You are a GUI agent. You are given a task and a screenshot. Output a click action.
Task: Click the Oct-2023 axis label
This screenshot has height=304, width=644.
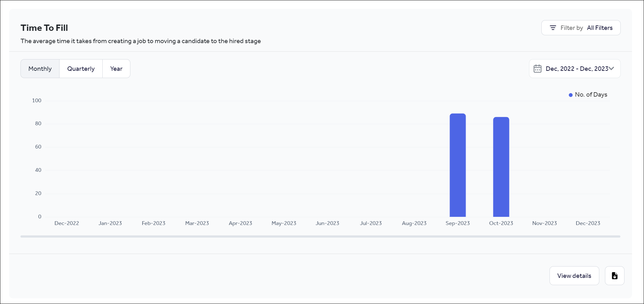tap(501, 223)
